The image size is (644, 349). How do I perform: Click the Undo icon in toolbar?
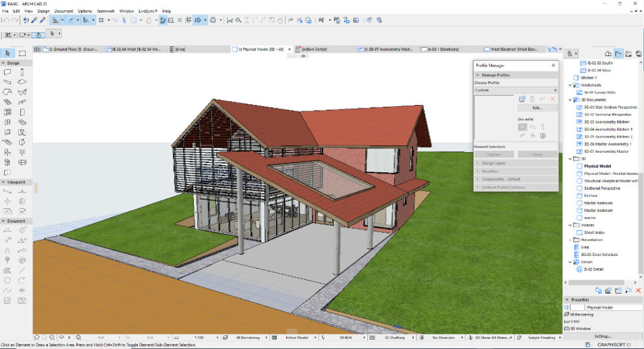(x=5, y=20)
